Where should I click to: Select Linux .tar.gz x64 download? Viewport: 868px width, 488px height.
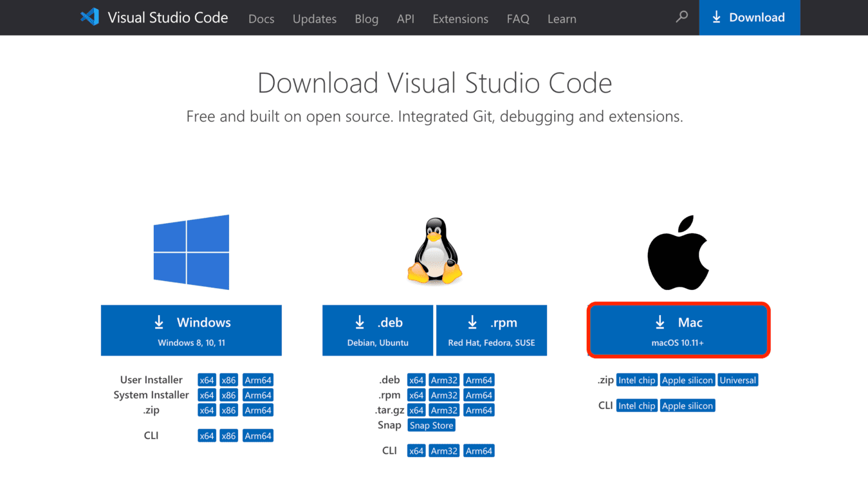pyautogui.click(x=416, y=410)
